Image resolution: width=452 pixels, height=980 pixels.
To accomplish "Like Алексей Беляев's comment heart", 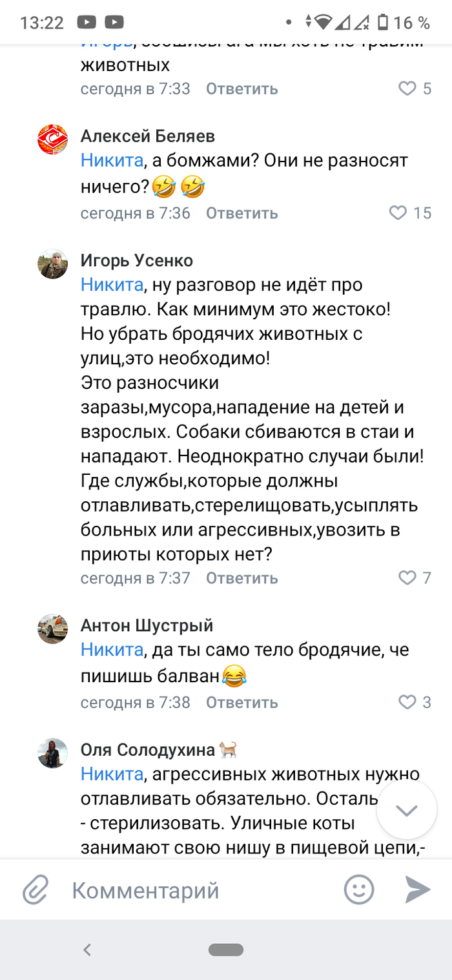I will pyautogui.click(x=398, y=213).
